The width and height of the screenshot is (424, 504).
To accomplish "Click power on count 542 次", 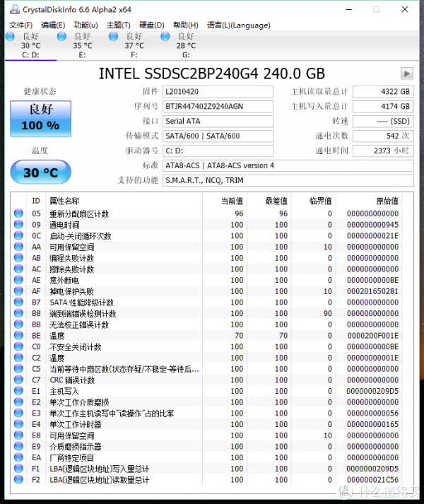I will pos(383,136).
